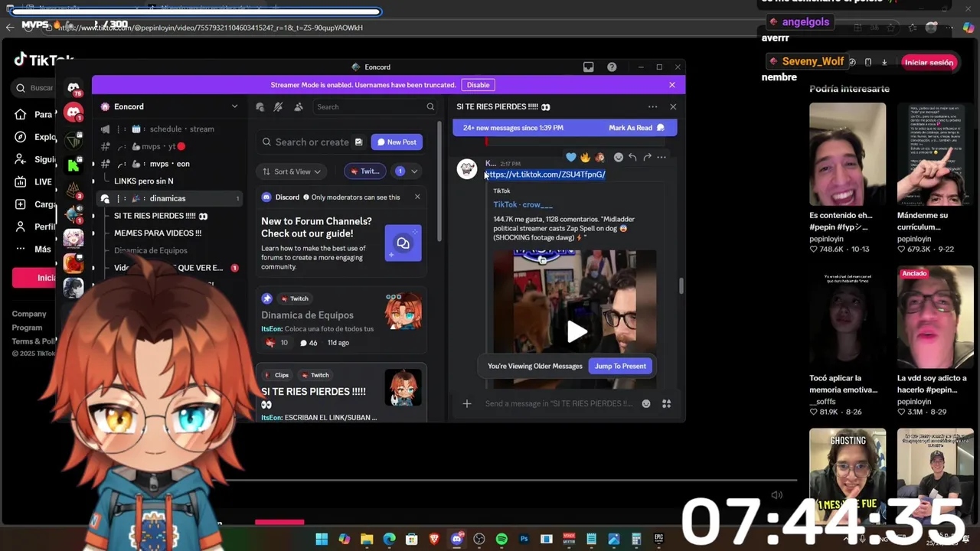Open notification settings bell icon

(279, 106)
